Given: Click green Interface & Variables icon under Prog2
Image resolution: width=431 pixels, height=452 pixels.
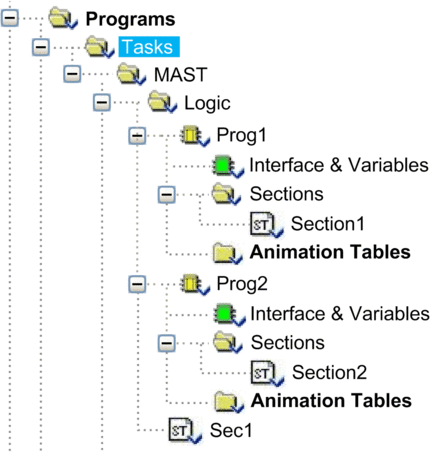Looking at the screenshot, I should tap(229, 314).
